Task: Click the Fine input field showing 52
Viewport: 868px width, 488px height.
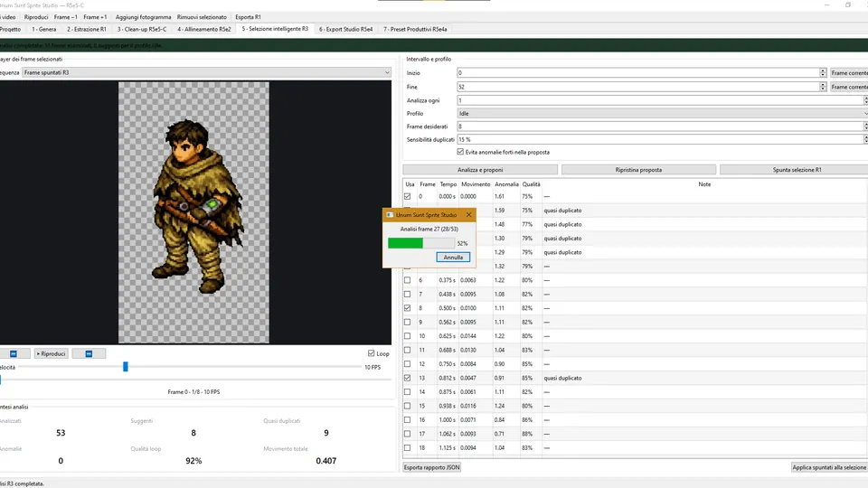Action: pyautogui.click(x=637, y=87)
